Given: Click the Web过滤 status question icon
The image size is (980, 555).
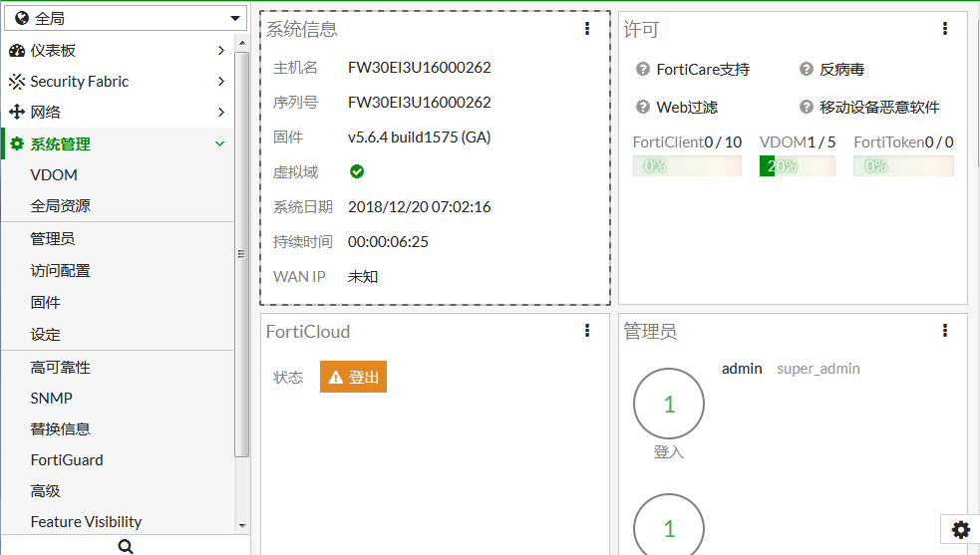Looking at the screenshot, I should tap(642, 107).
